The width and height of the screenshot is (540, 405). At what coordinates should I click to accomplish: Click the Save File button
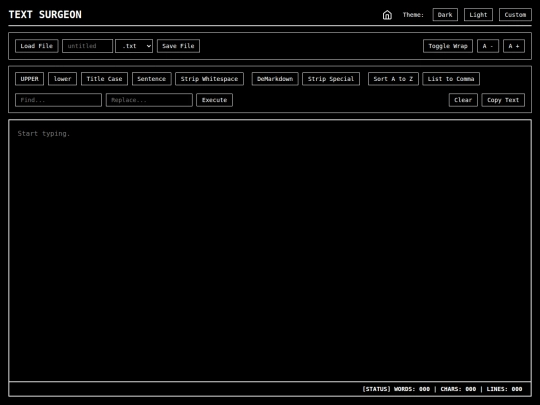(178, 46)
